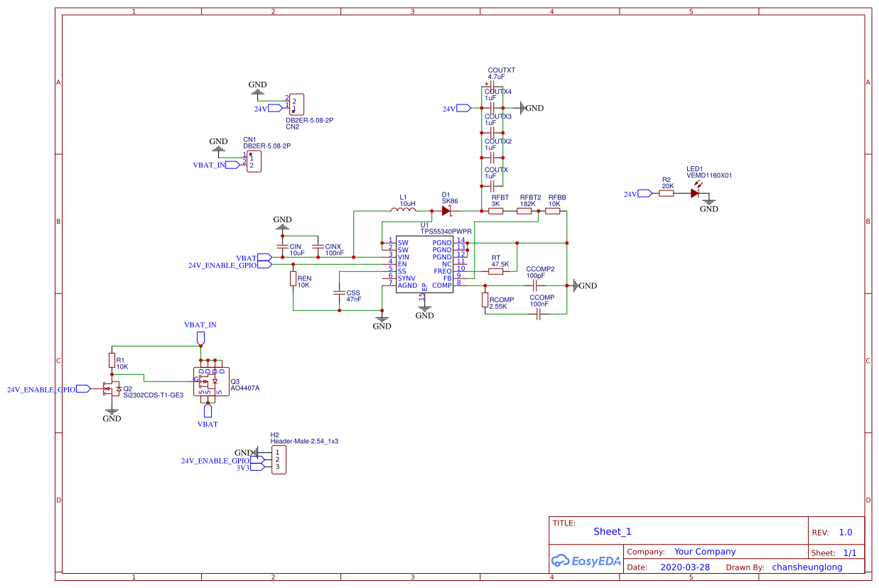
Task: Click the date 2020-03-28
Action: 685,567
